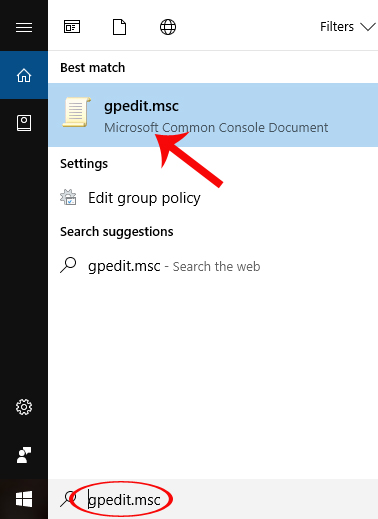Open the hamburger menu in the sidebar
378x519 pixels.
click(x=24, y=27)
